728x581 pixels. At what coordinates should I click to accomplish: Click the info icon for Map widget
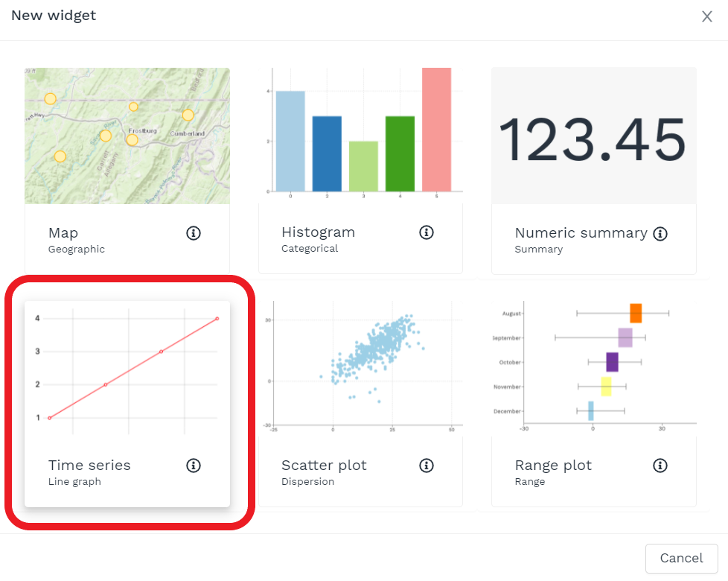[193, 233]
